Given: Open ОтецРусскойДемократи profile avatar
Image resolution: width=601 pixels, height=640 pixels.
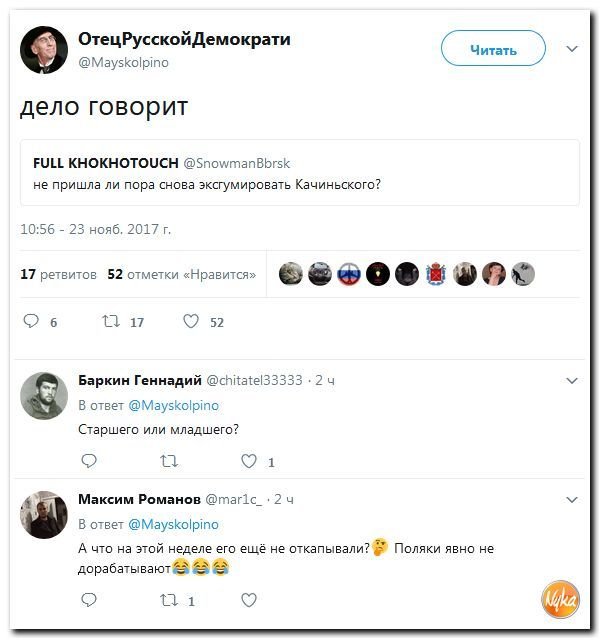Looking at the screenshot, I should point(44,50).
